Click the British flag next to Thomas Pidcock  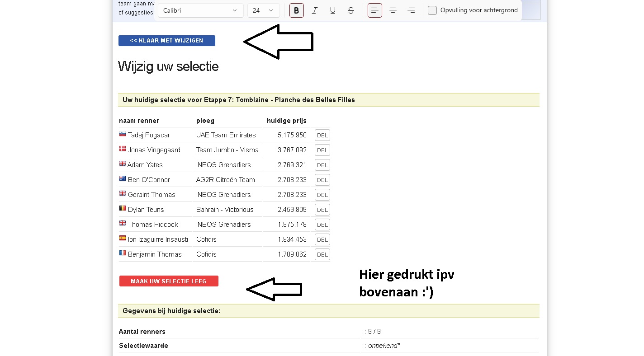click(x=123, y=223)
